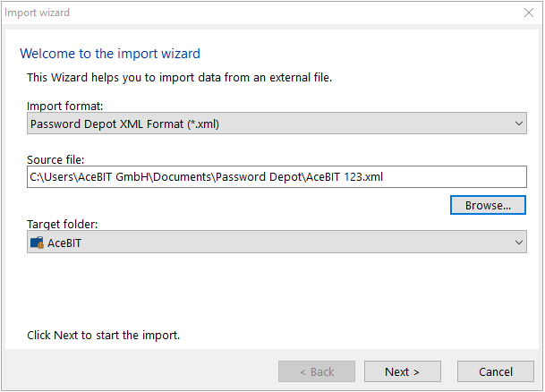Screen dimensions: 545x392
Task: Select the Password Depot XML Format combo box
Action: tap(277, 124)
